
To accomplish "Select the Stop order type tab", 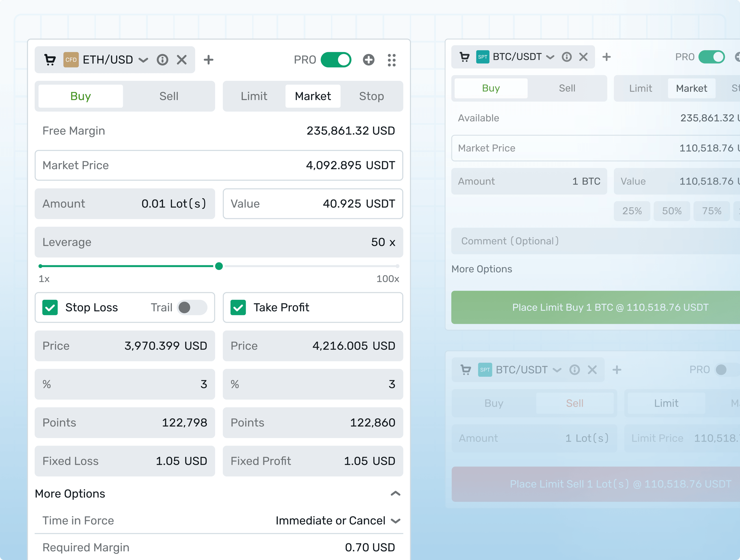I will point(371,96).
